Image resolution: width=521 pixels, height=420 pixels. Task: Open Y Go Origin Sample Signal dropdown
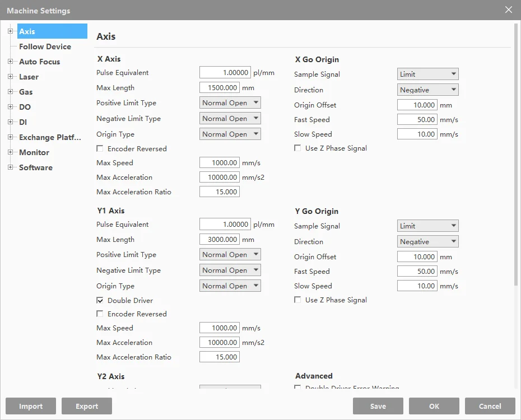click(x=428, y=226)
